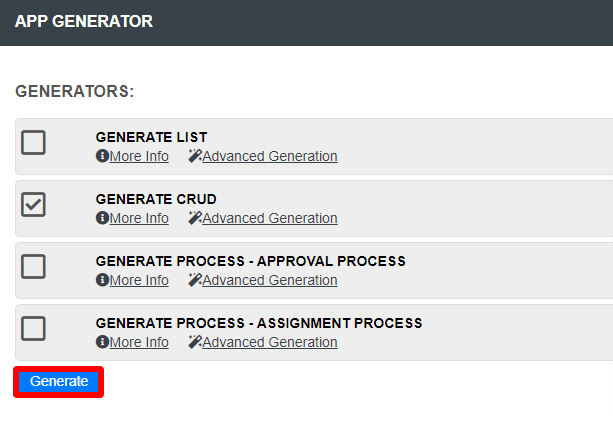
Task: Click magic wand icon in Assignment Process row
Action: coord(195,342)
